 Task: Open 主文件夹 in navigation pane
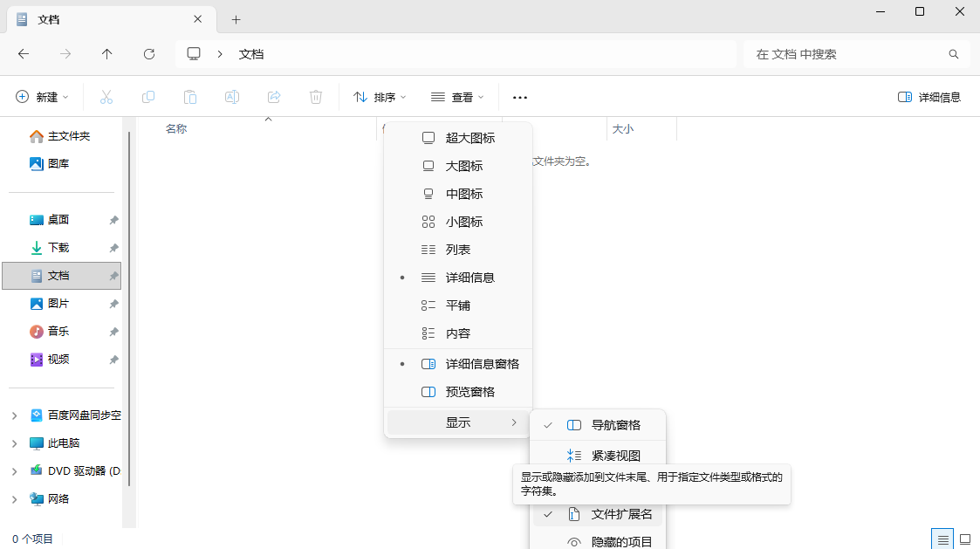tap(60, 135)
